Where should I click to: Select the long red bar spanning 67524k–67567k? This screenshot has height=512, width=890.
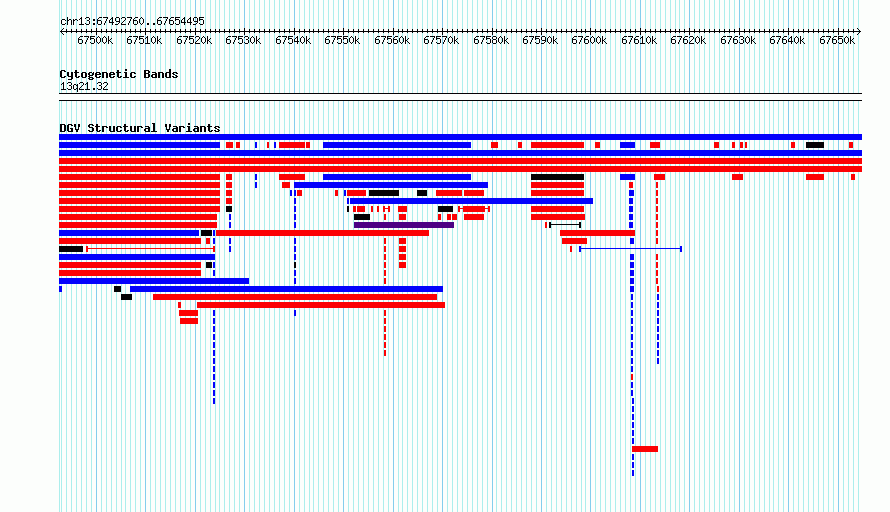pos(322,233)
